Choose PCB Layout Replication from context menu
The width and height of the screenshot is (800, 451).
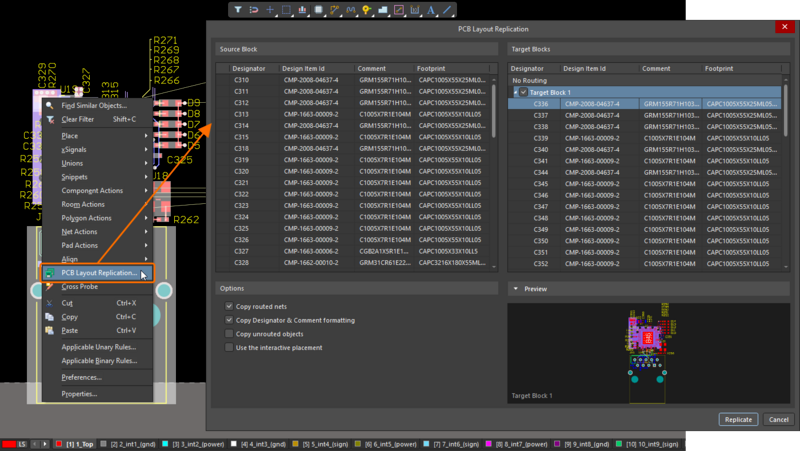coord(99,273)
